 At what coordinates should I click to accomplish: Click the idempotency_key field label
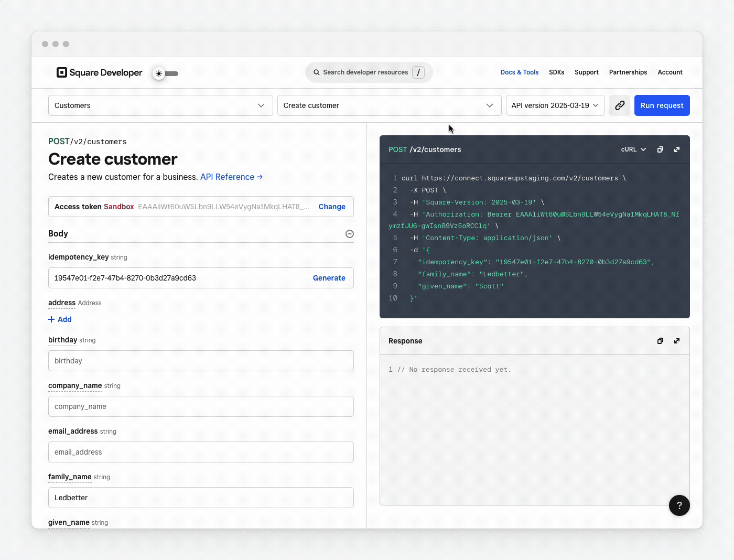coord(79,257)
